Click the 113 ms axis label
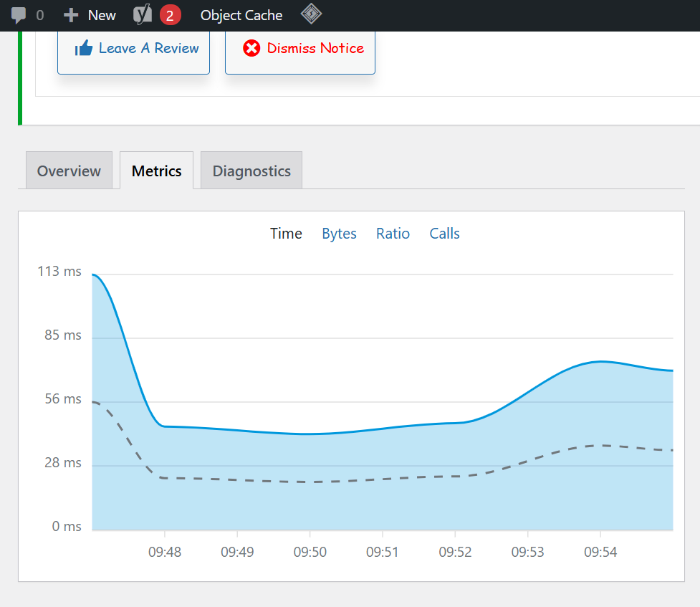Screen dimensions: 700x607 click(59, 271)
